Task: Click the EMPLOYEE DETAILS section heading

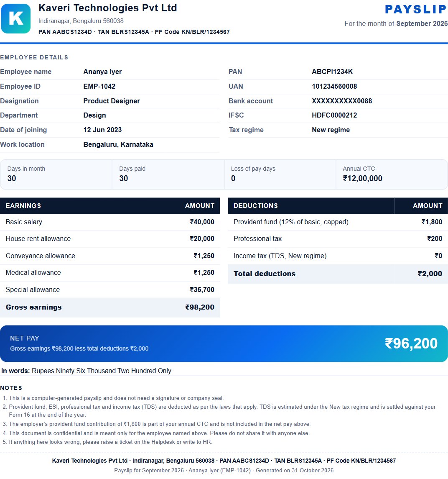Action: pyautogui.click(x=34, y=57)
